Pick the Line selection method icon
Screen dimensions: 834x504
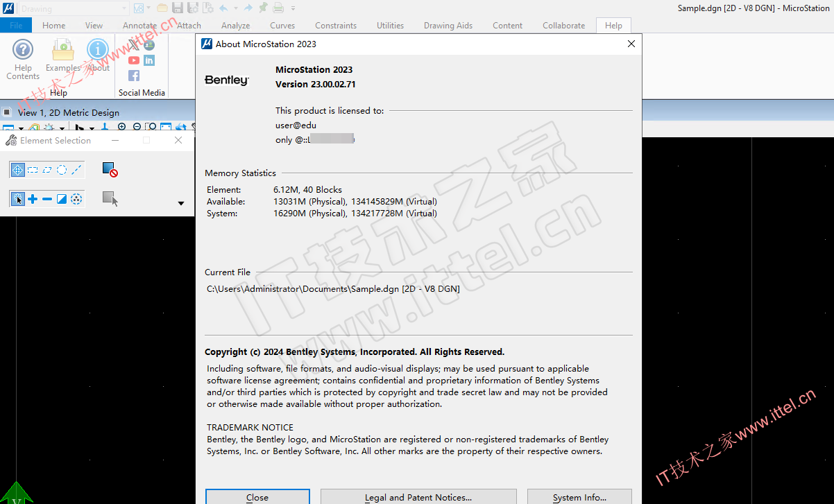tap(76, 170)
